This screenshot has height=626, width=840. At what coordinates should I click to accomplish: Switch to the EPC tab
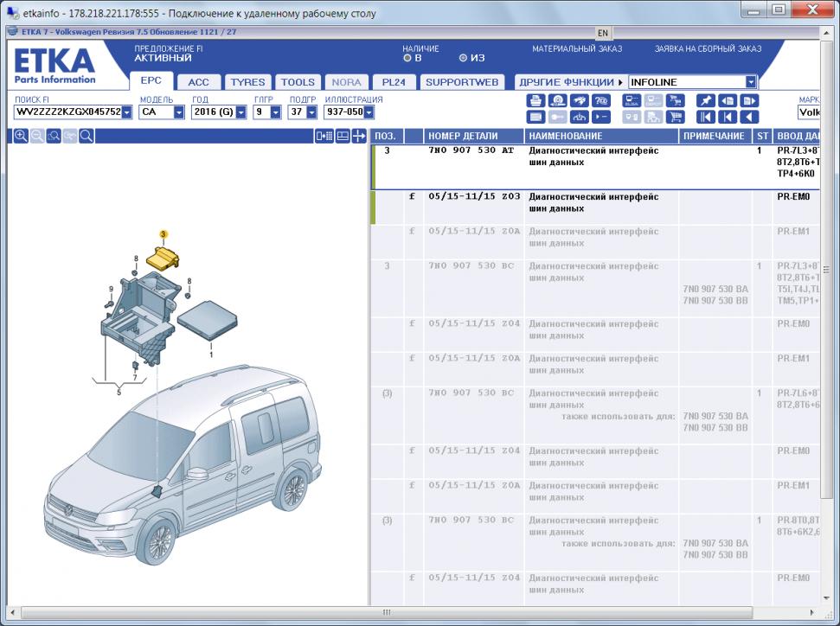point(151,80)
